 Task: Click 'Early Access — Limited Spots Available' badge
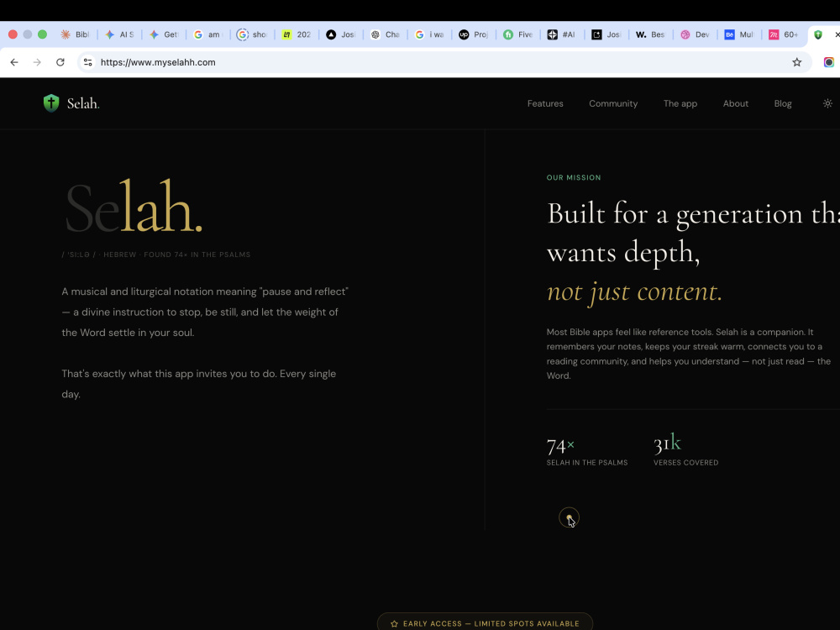[485, 623]
